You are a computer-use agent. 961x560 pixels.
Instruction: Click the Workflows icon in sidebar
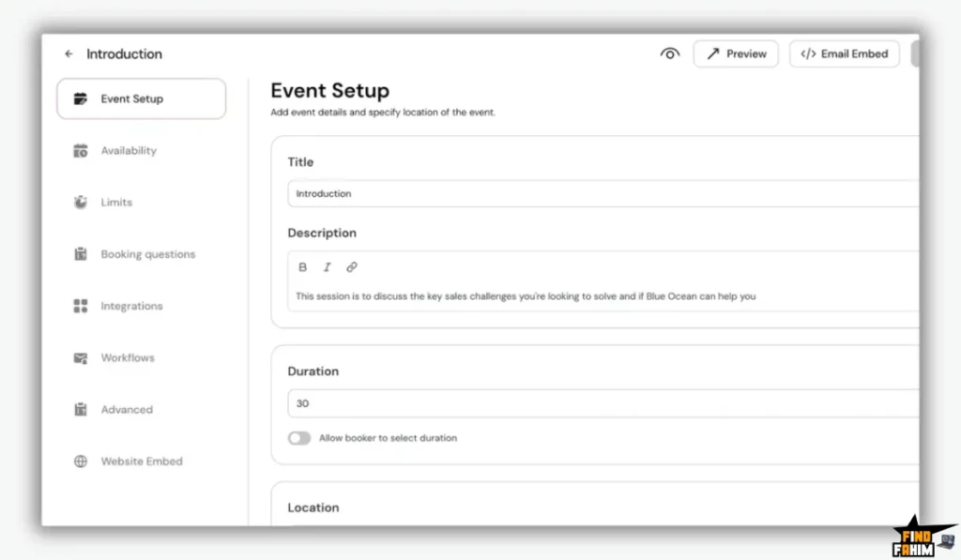click(81, 358)
